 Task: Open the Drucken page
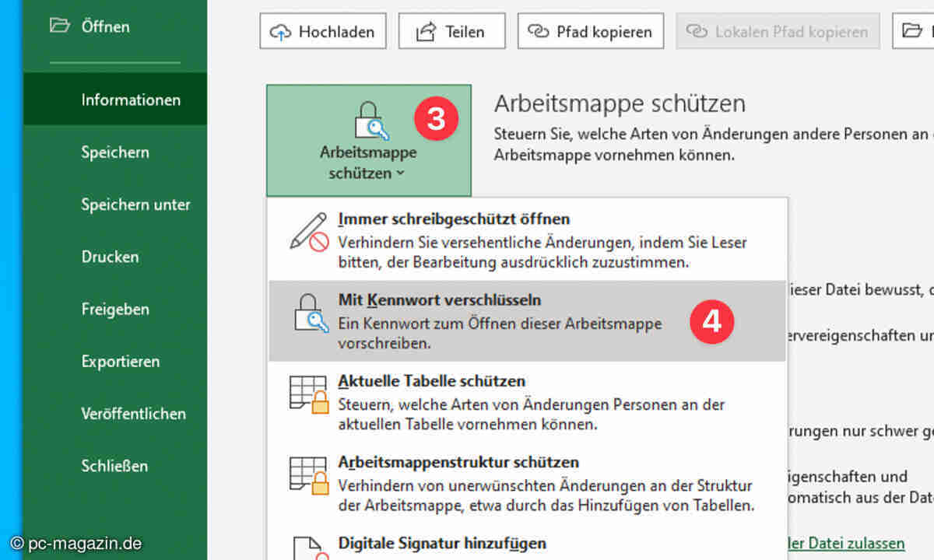tap(110, 257)
